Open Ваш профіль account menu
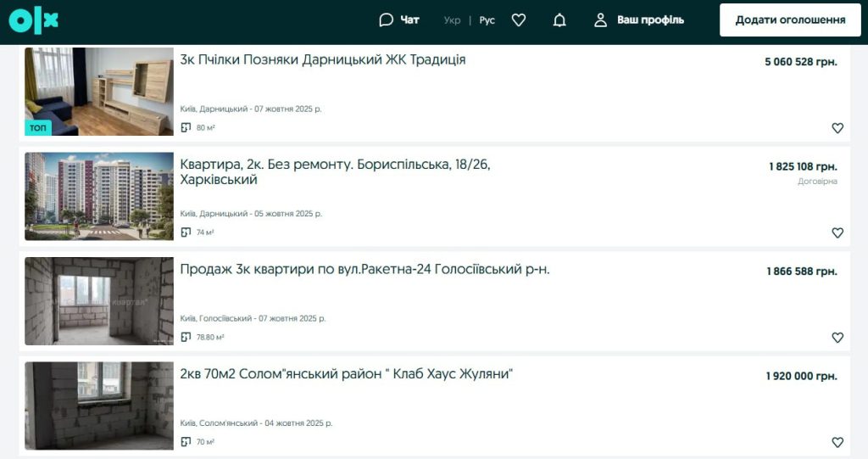The width and height of the screenshot is (868, 459). coord(639,20)
